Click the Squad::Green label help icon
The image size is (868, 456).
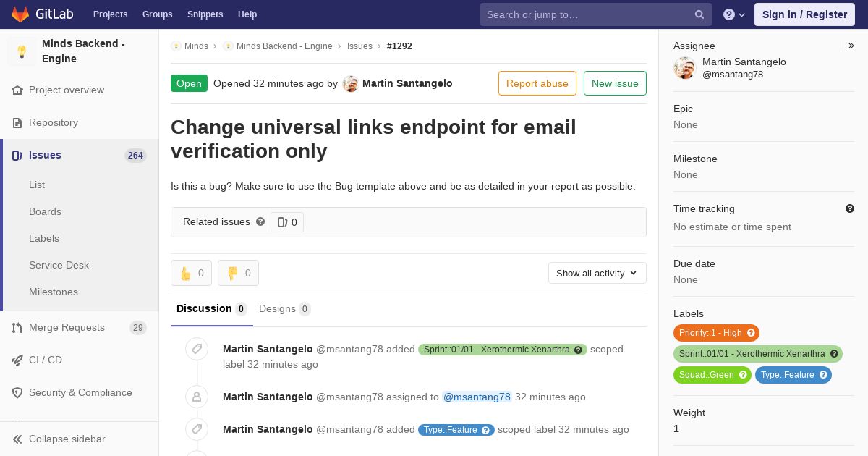pyautogui.click(x=743, y=375)
